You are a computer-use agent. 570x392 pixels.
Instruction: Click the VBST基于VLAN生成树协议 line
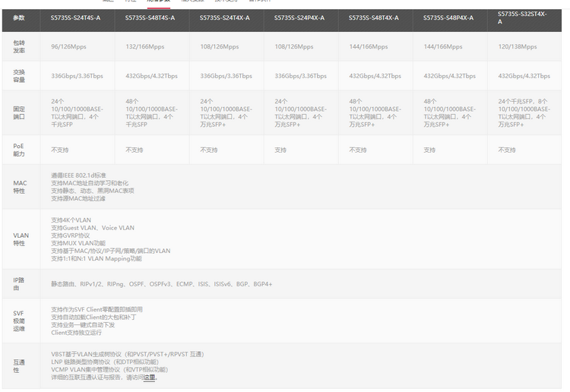[x=128, y=354]
